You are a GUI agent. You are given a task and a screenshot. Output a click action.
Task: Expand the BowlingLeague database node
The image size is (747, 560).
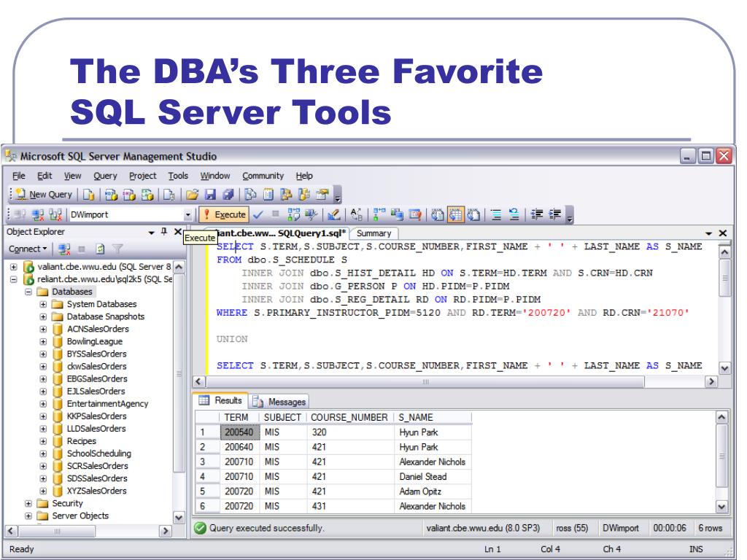pos(43,341)
